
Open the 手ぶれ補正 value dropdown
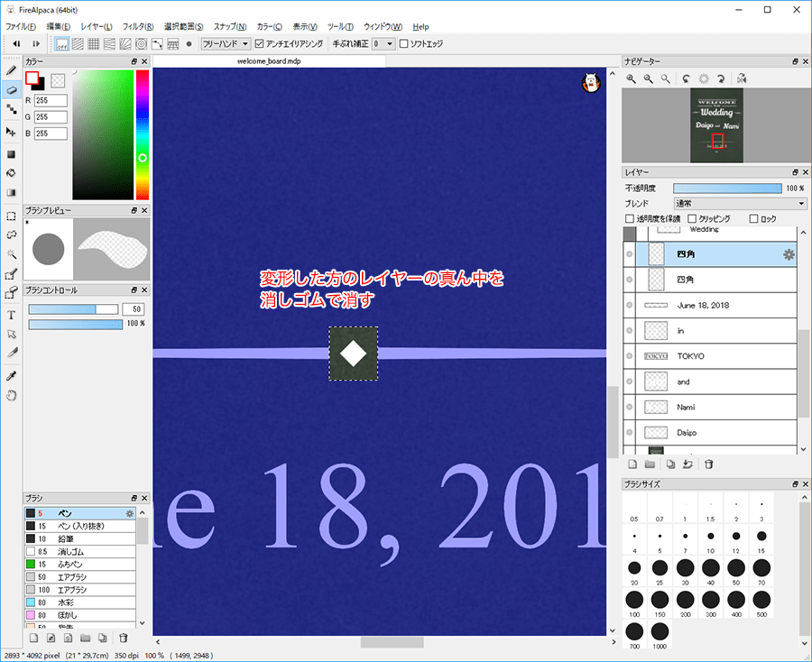383,43
